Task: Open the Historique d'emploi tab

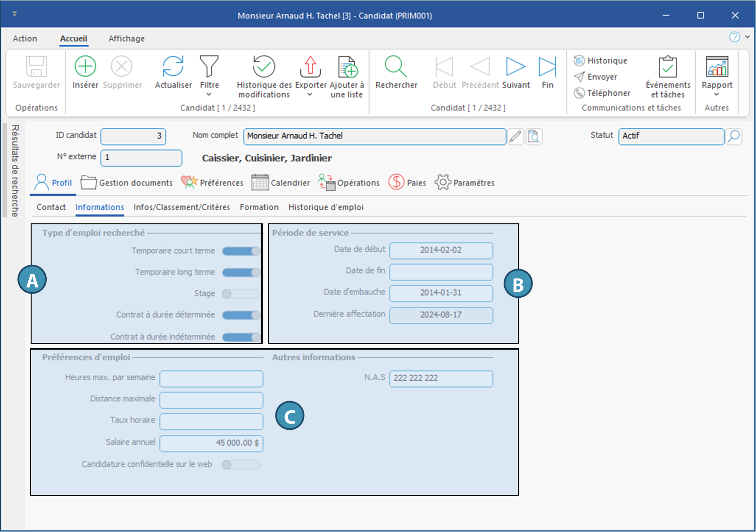Action: [x=326, y=207]
